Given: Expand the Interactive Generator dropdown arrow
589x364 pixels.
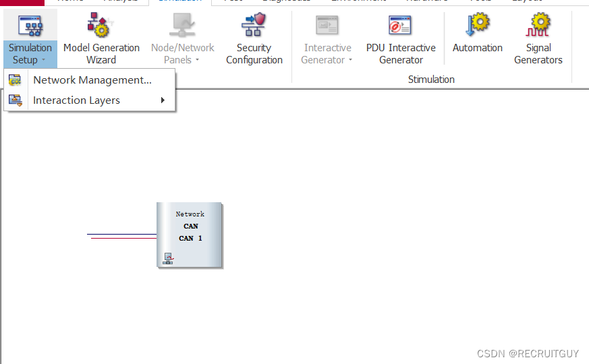Looking at the screenshot, I should (x=350, y=60).
